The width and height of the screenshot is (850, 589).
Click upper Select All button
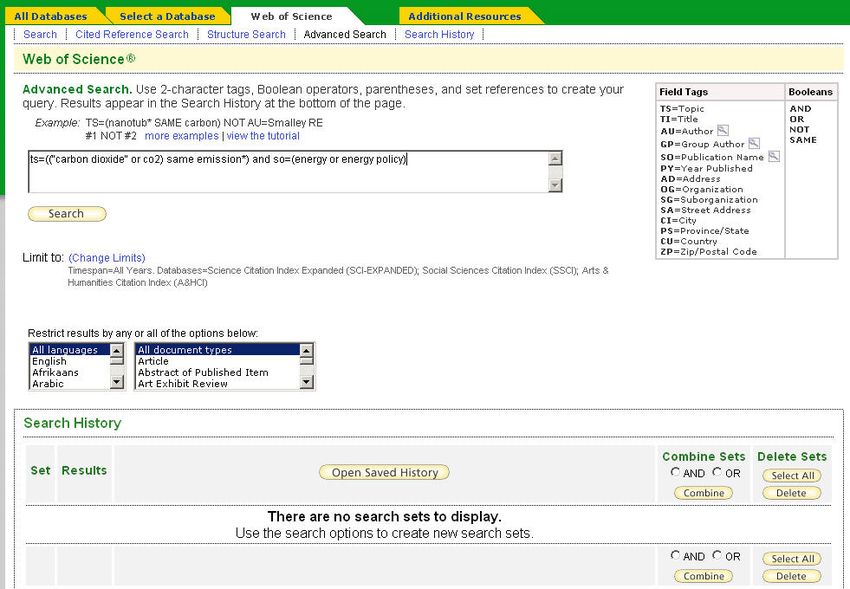coord(793,476)
